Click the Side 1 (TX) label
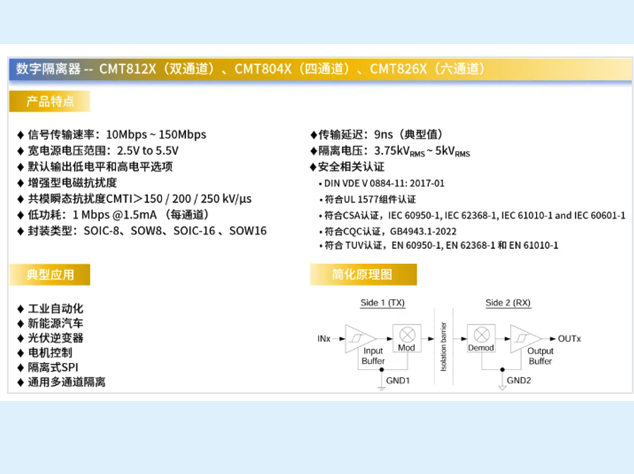 tap(383, 303)
